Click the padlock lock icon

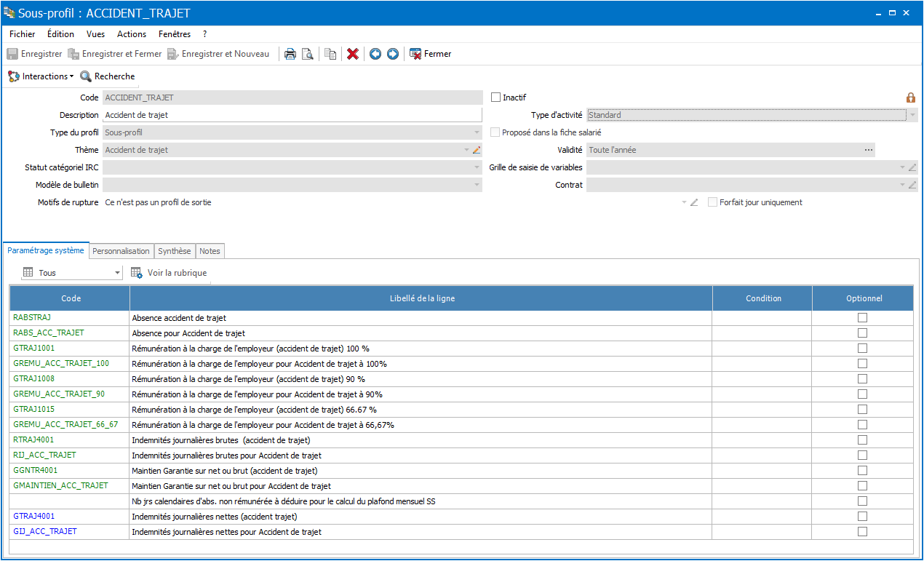click(x=911, y=98)
